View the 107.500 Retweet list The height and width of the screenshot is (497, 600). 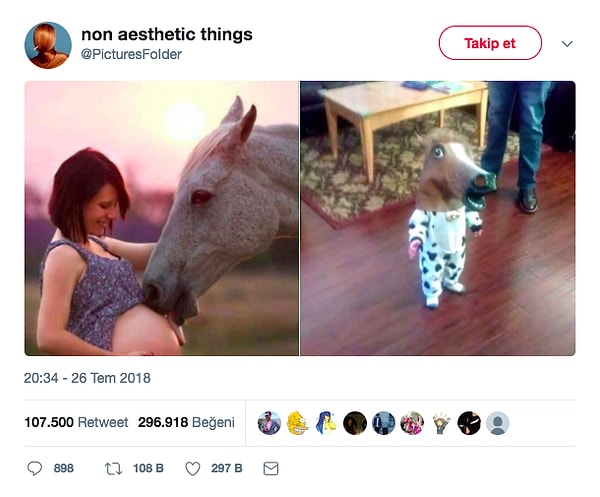(76, 423)
